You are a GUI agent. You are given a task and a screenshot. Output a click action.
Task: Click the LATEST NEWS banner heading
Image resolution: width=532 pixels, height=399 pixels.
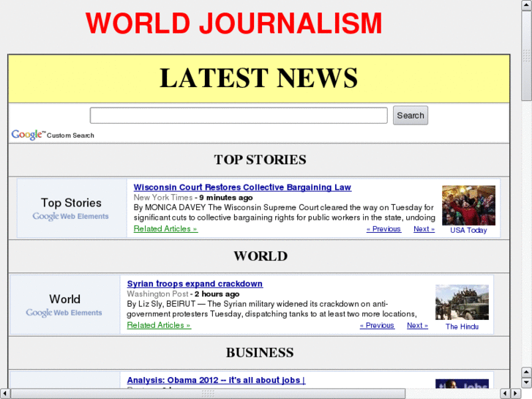[x=258, y=78]
